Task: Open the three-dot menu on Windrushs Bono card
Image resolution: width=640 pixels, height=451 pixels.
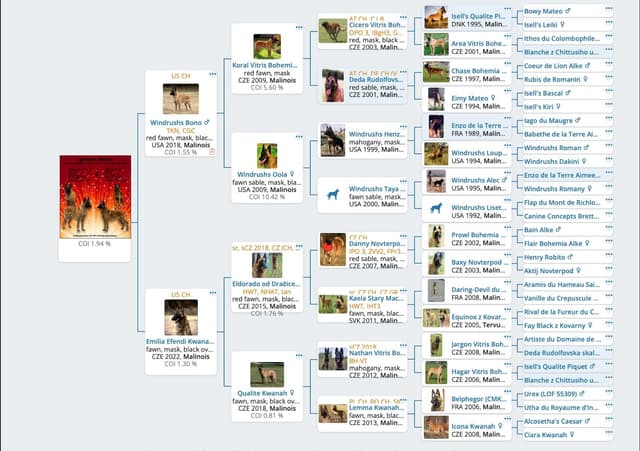Action: pos(213,75)
